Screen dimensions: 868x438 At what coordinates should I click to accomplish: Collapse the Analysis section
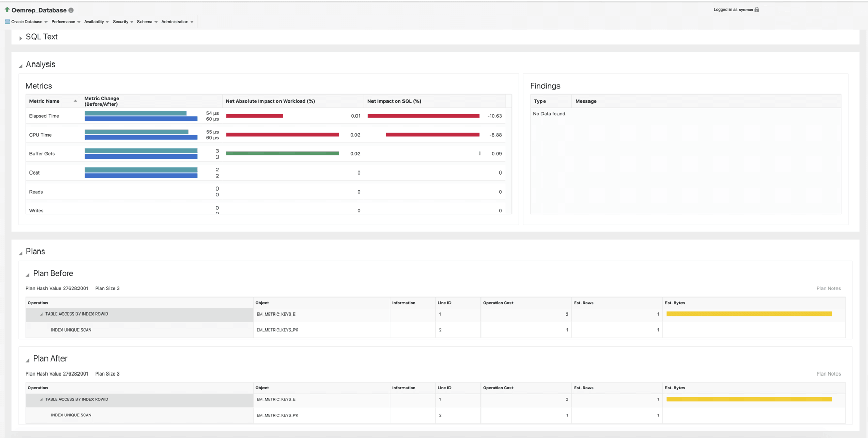21,66
